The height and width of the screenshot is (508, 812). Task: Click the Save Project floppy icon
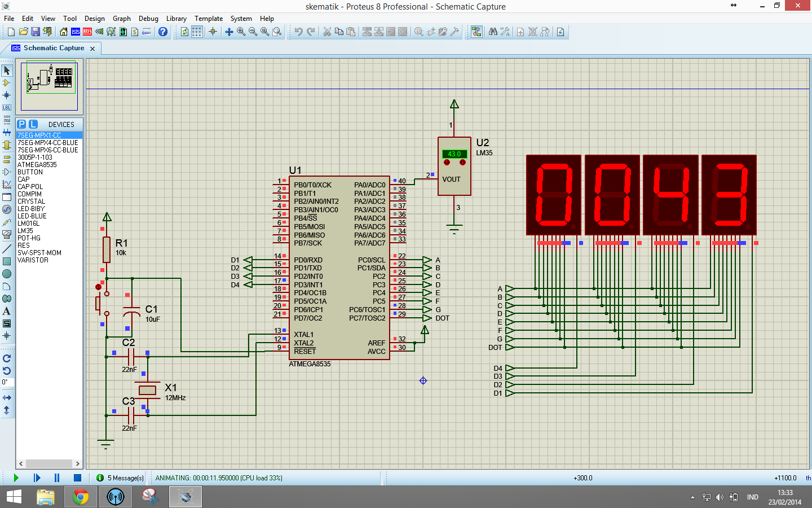click(35, 32)
